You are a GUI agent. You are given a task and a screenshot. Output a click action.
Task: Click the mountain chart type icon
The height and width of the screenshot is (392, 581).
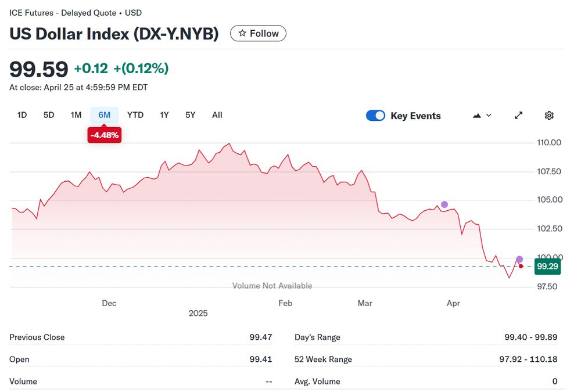[x=477, y=116]
